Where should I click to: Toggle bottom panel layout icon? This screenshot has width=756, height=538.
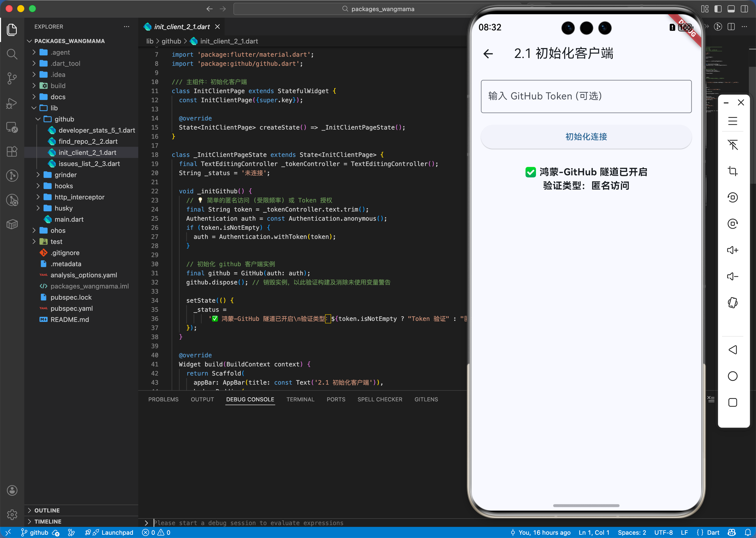[731, 9]
